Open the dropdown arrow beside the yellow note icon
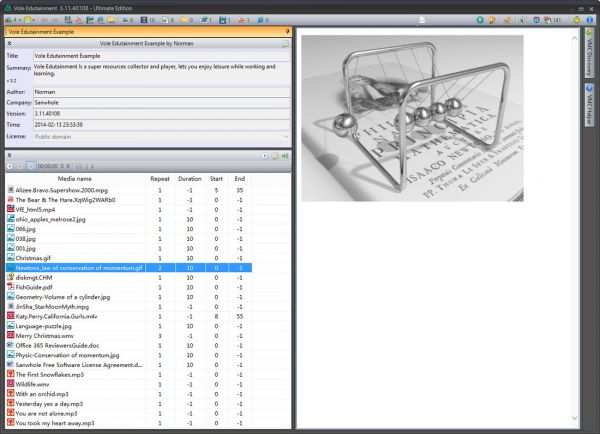Screen dimensions: 600x434 [x=34, y=20]
